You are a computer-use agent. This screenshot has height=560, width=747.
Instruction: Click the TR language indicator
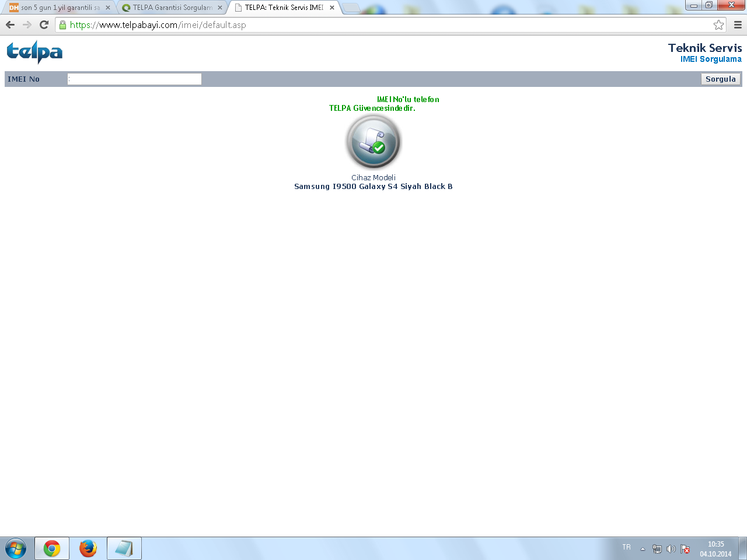[x=626, y=547]
